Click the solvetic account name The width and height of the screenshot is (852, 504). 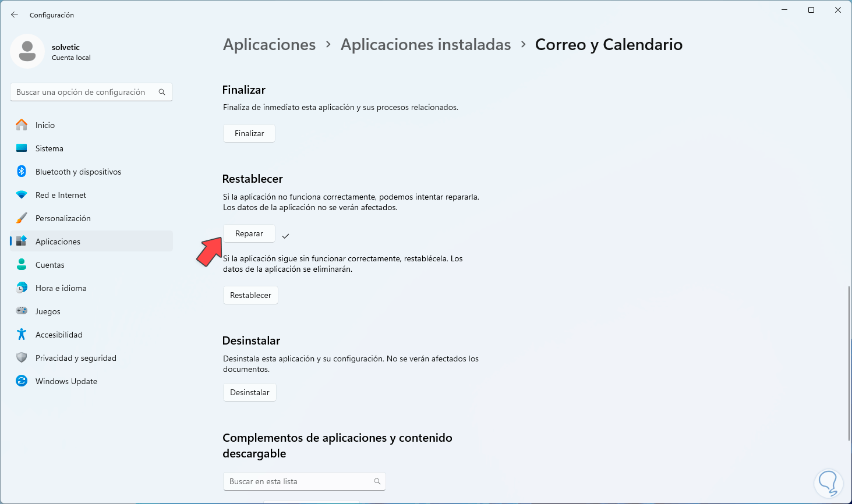(66, 47)
